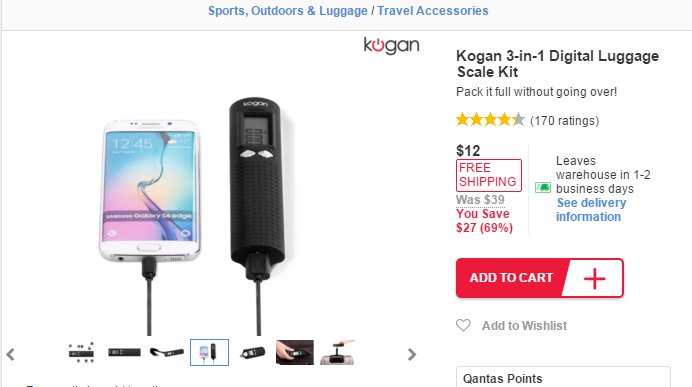Open Sports, Outdoors & Luggage breadcrumb
Viewport: 692px width, 387px height.
click(x=288, y=11)
